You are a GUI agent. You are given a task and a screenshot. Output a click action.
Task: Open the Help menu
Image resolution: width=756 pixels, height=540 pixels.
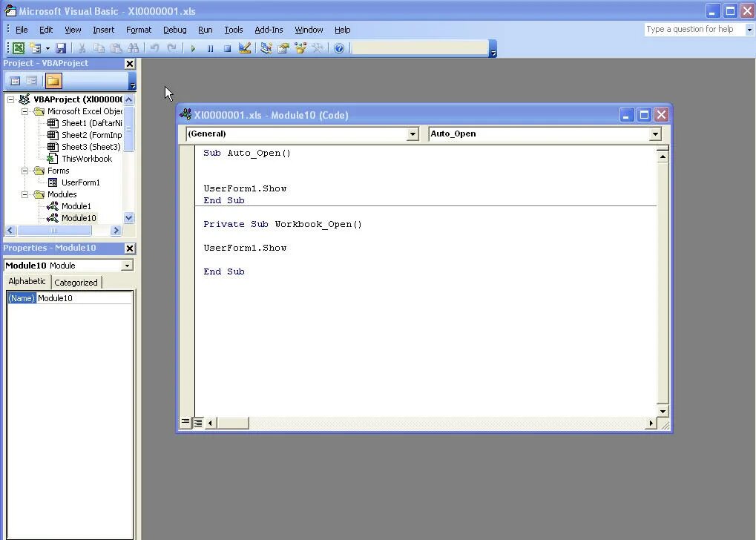point(342,30)
